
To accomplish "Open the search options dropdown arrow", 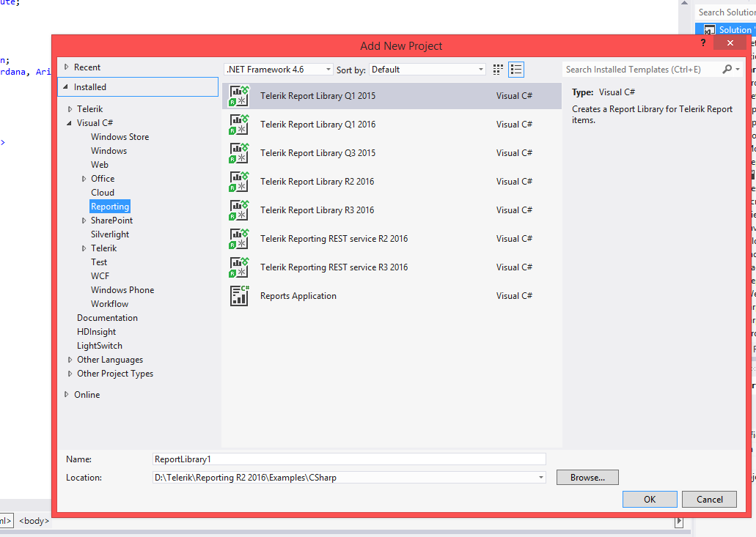I will point(738,70).
